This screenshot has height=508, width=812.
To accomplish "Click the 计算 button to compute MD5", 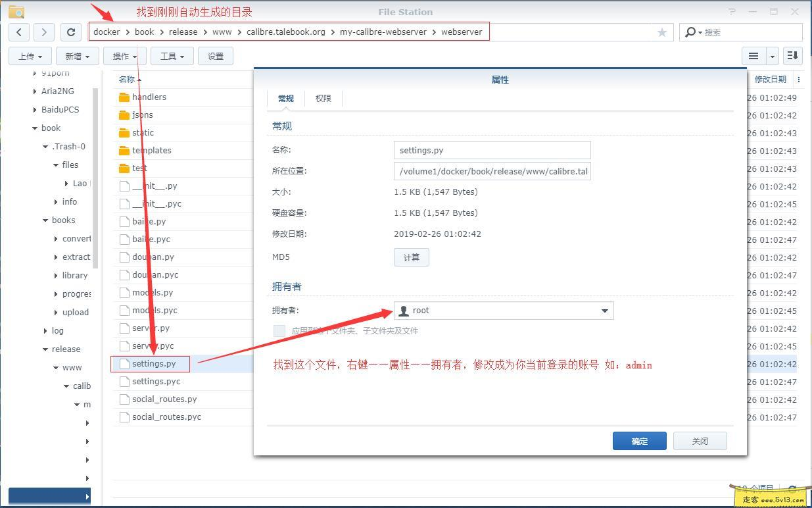I will (x=411, y=257).
